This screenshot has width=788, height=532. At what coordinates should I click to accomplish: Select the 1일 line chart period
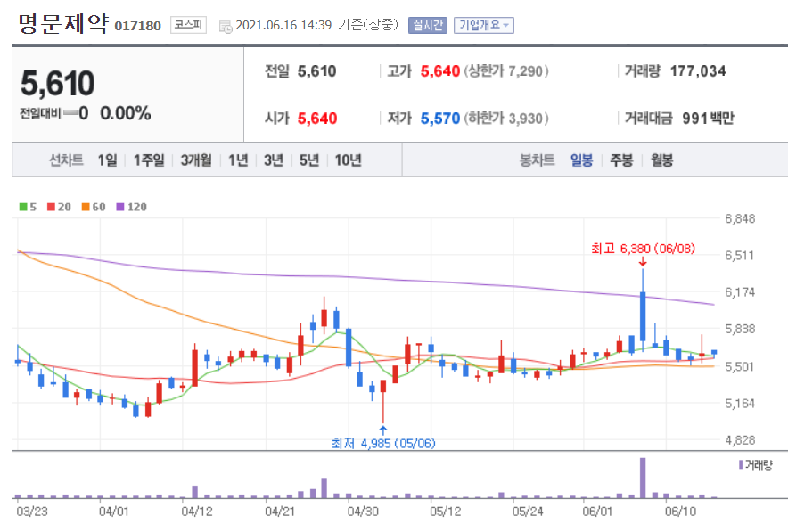pyautogui.click(x=108, y=160)
